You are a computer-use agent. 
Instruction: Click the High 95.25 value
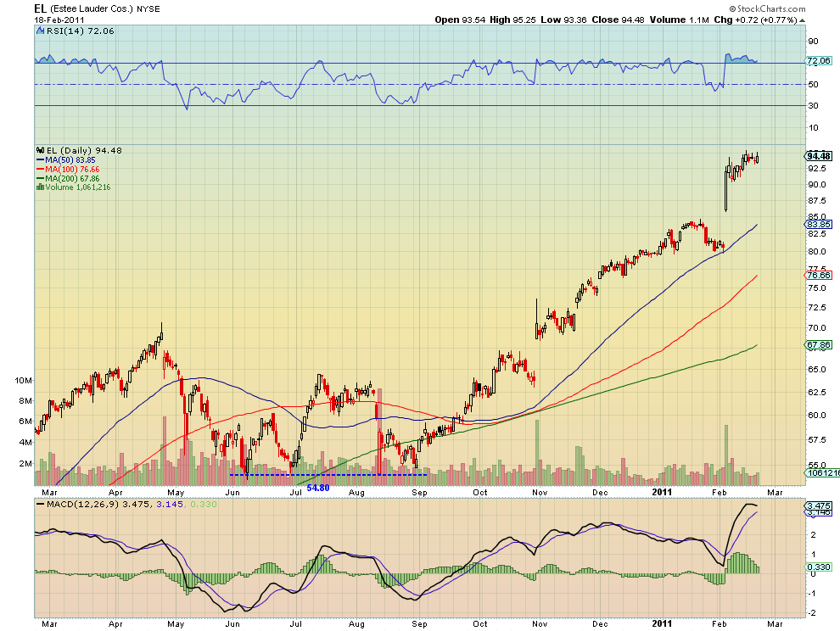pyautogui.click(x=512, y=20)
